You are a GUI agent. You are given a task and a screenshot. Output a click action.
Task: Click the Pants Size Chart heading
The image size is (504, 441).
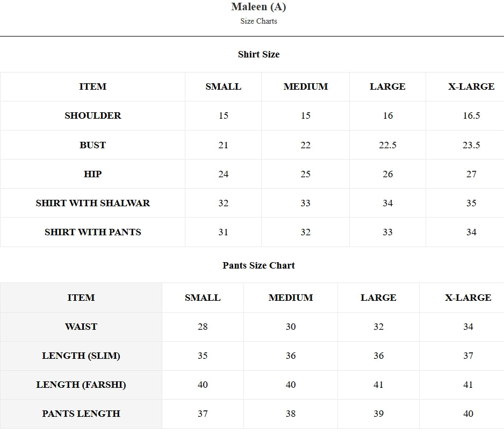pos(258,265)
